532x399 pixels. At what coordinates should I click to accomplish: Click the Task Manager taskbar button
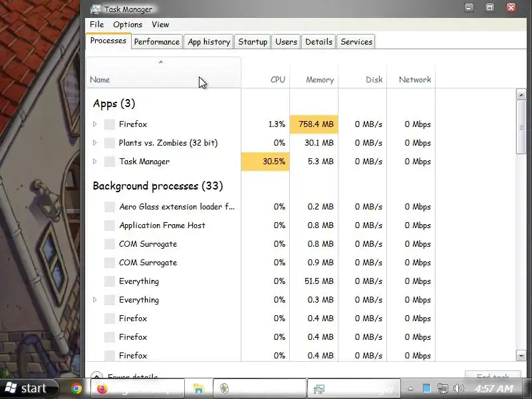tap(354, 388)
